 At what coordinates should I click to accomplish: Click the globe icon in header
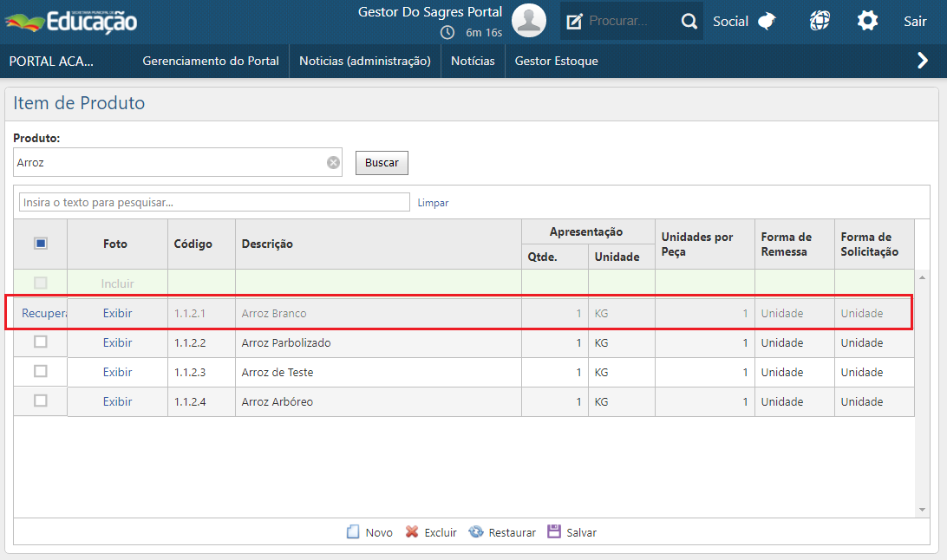(820, 22)
